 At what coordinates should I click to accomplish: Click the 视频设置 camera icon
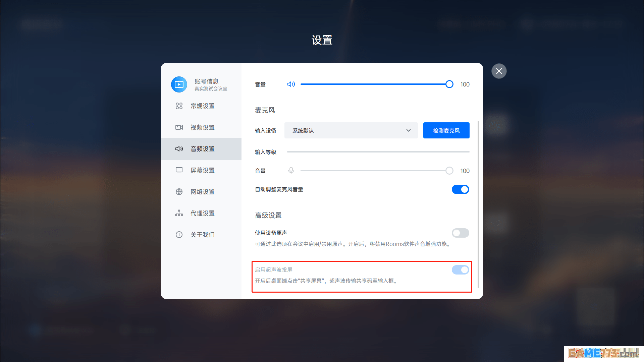coord(179,127)
